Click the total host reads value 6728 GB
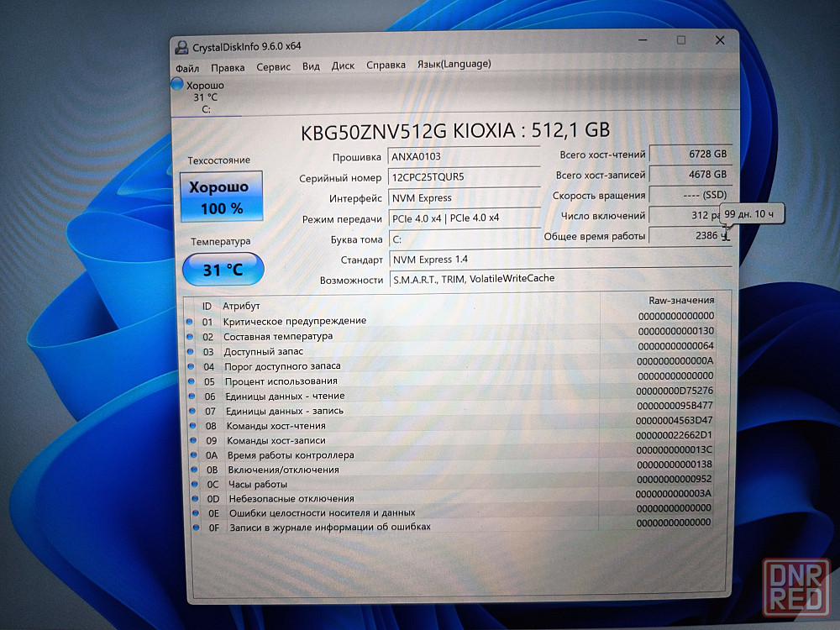Image resolution: width=840 pixels, height=630 pixels. point(690,154)
